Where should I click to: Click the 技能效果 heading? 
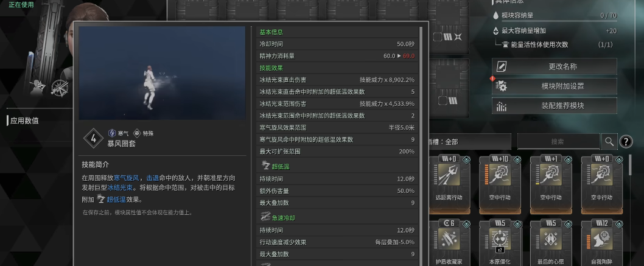pyautogui.click(x=271, y=68)
